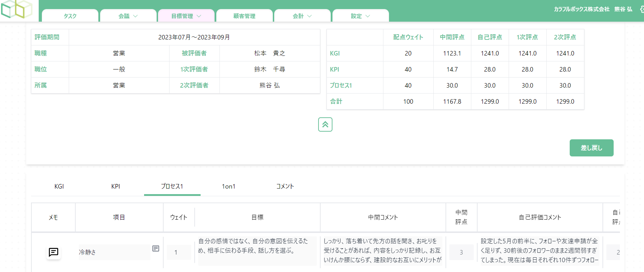Expand the 会議 dropdown menu
Screen dimensions: 644x272
(x=128, y=16)
